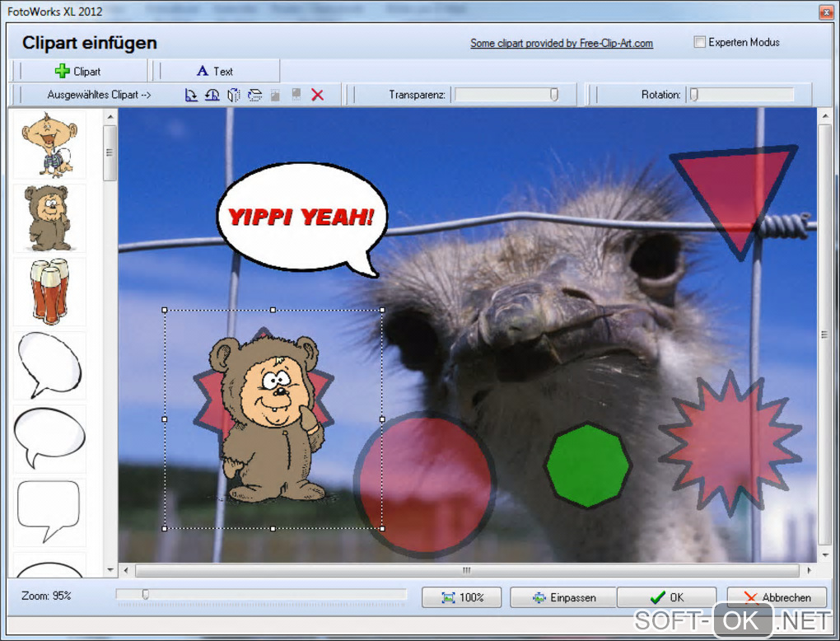This screenshot has width=840, height=641.
Task: Set zoom with the 100% button
Action: [x=462, y=597]
